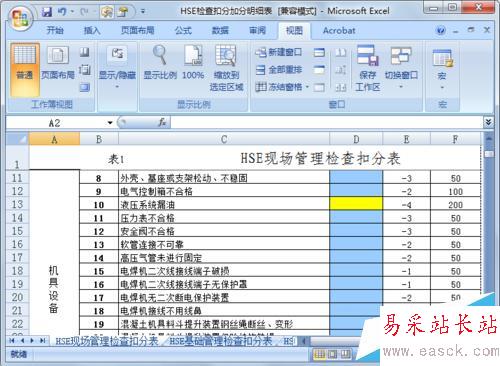
Task: Expand the formula bar
Action: tap(488, 122)
